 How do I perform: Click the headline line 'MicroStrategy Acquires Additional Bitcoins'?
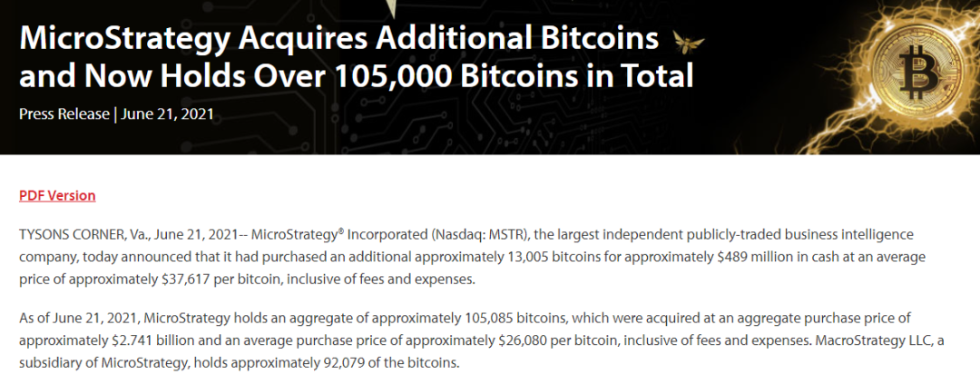click(x=339, y=39)
